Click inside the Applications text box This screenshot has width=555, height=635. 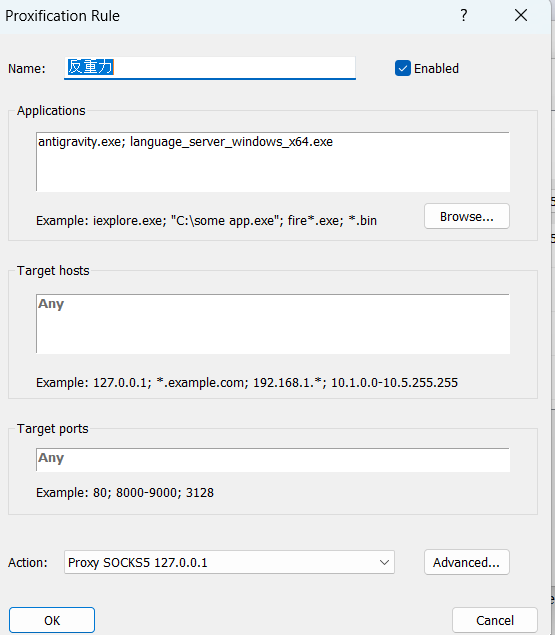pos(273,162)
